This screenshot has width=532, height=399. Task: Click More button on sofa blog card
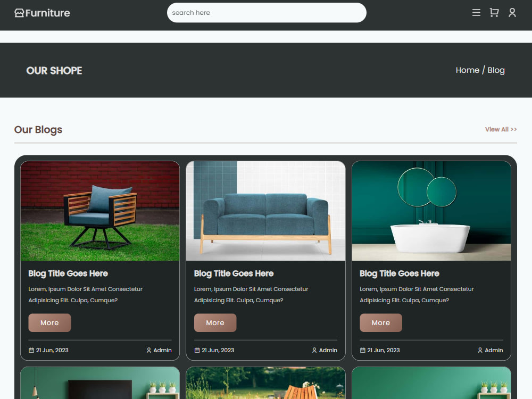[215, 323]
